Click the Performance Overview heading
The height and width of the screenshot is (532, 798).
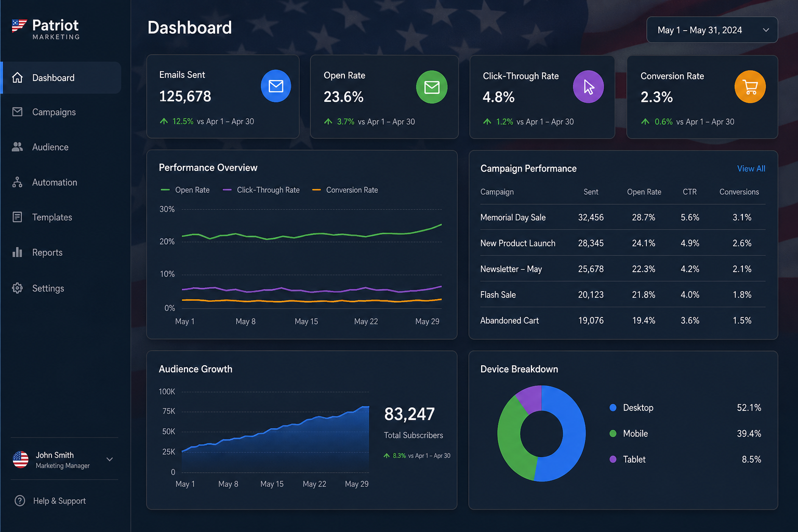click(x=208, y=167)
